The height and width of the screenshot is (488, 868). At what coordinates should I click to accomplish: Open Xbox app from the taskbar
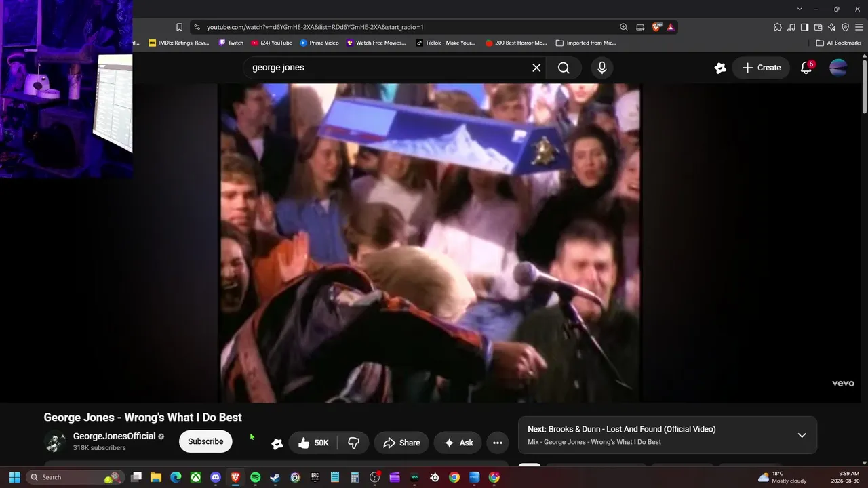pyautogui.click(x=195, y=477)
